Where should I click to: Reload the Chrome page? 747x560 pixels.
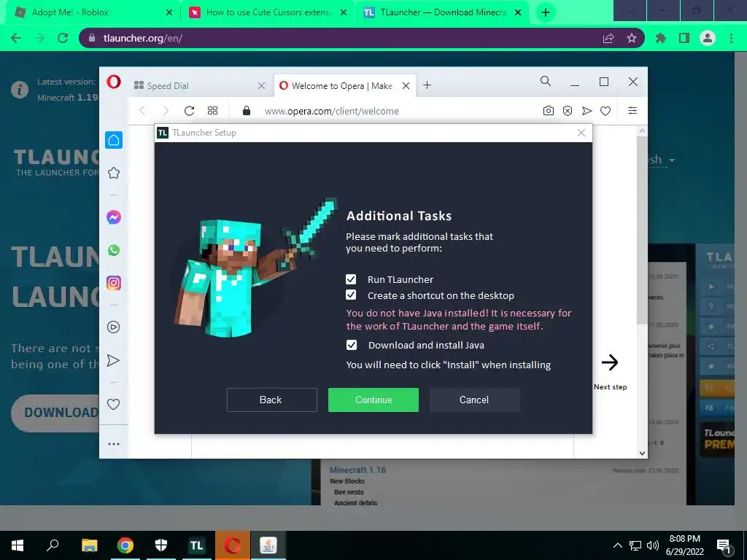[63, 38]
